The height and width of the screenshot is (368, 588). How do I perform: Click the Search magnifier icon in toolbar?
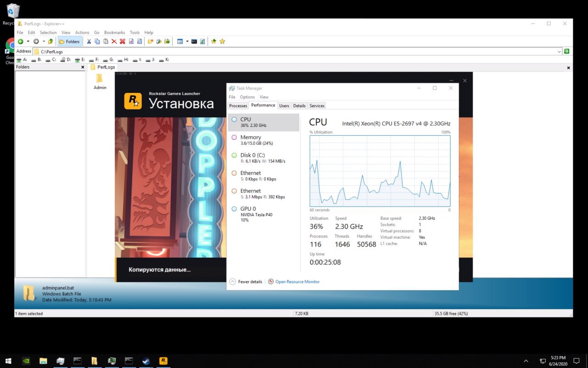click(x=140, y=41)
